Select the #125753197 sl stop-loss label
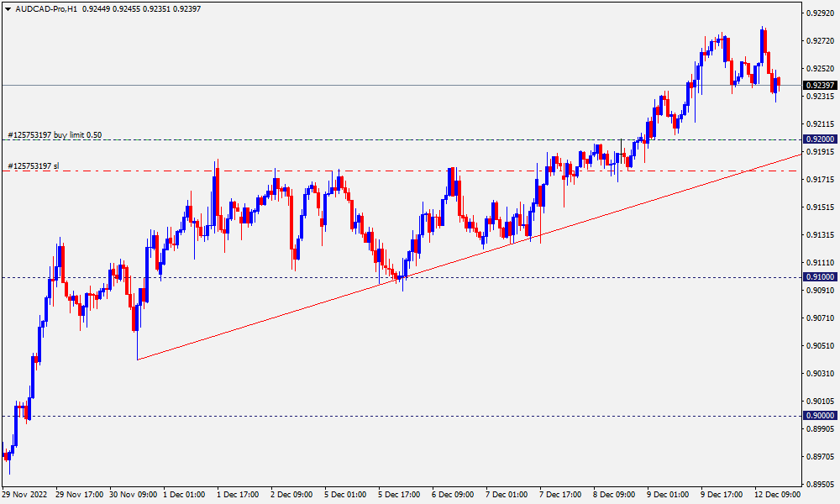This screenshot has height=504, width=840. pyautogui.click(x=34, y=166)
